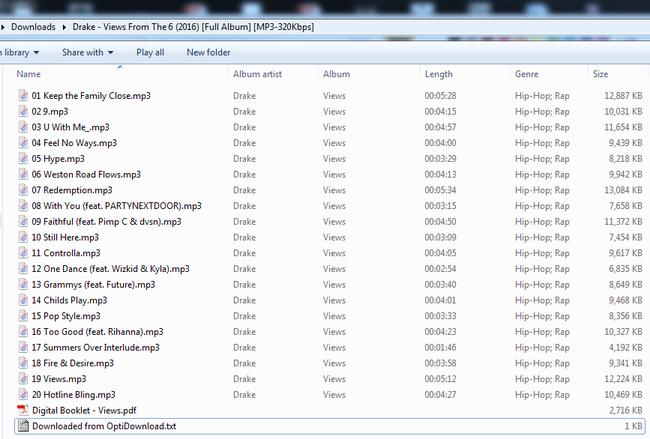Click length 00:01:46 of Summers Over Interlude
Viewport: 650px width, 439px height.
(x=440, y=348)
